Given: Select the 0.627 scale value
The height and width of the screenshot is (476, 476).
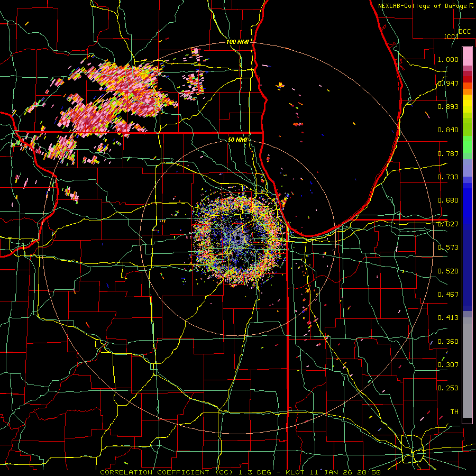Looking at the screenshot, I should click(448, 224).
